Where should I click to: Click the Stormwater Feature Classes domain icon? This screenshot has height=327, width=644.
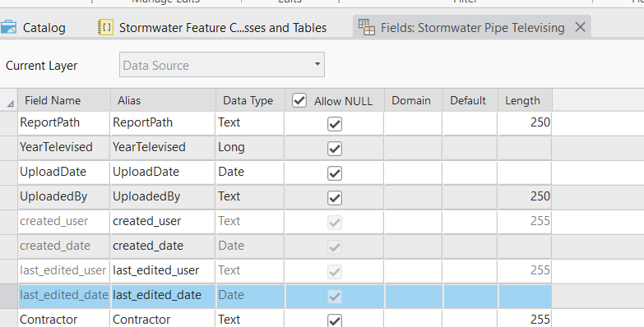[105, 27]
